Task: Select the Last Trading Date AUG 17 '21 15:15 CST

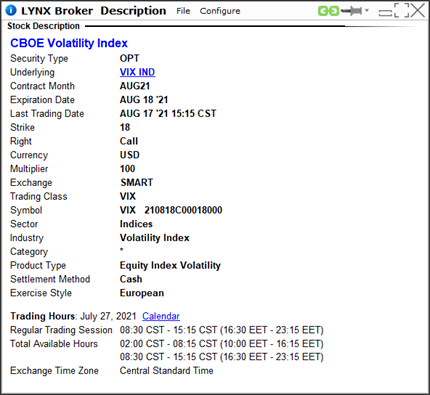Action: click(x=168, y=113)
